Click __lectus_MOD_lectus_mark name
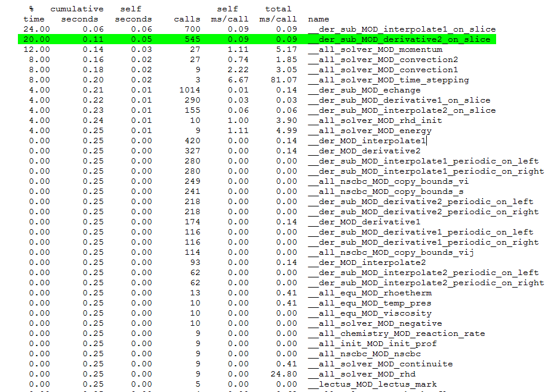 click(x=373, y=384)
